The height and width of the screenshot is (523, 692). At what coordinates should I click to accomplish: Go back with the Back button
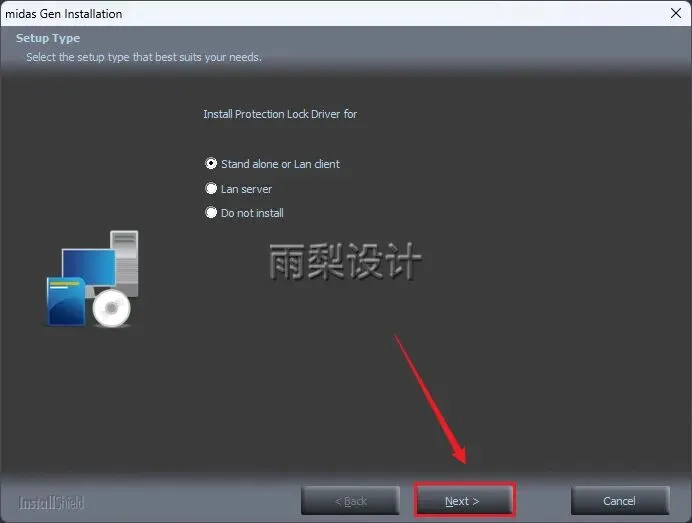350,500
